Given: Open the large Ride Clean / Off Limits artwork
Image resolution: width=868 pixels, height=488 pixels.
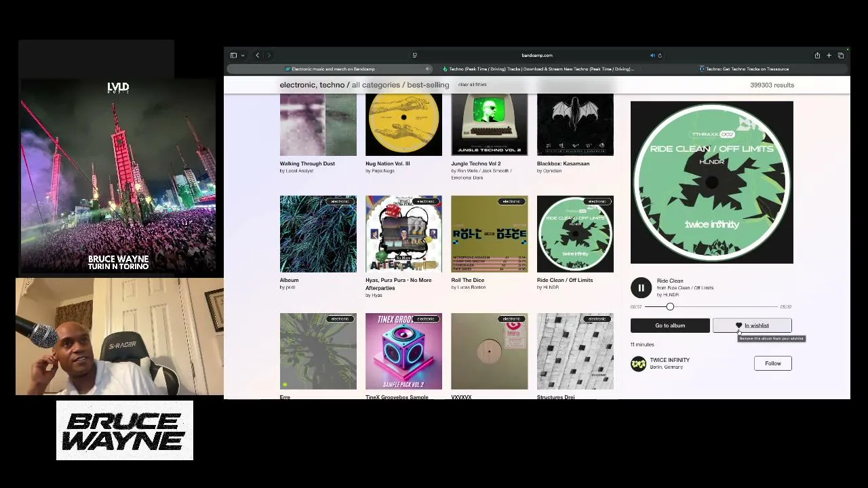Looking at the screenshot, I should (711, 182).
